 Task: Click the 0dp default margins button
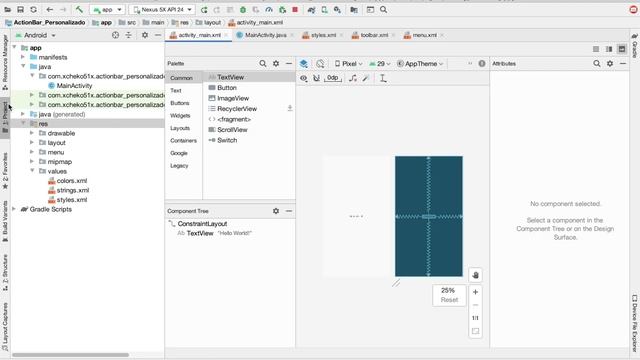coord(333,78)
